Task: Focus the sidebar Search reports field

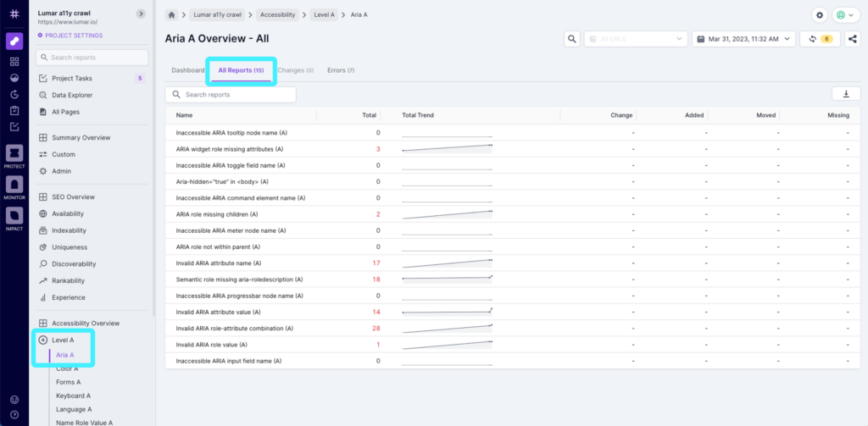Action: (92, 58)
